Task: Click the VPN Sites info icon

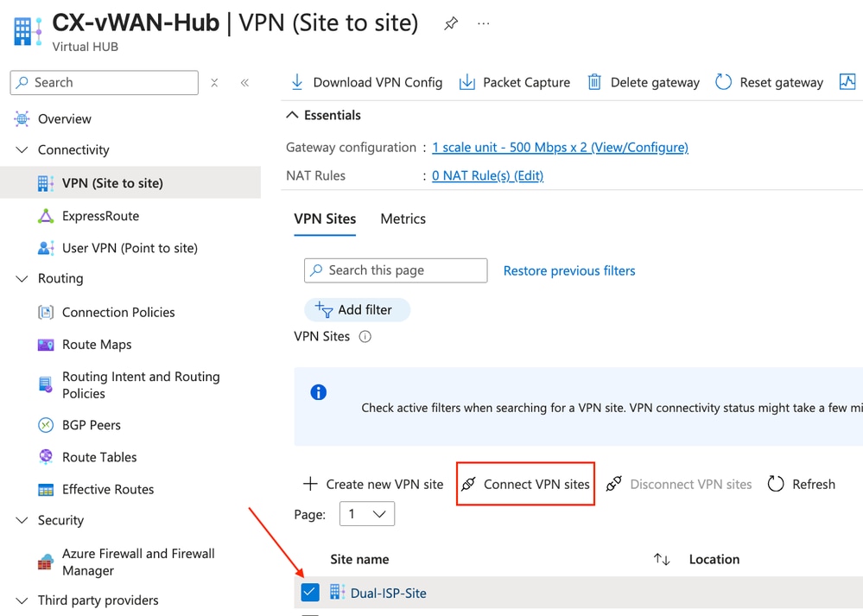Action: (x=365, y=336)
